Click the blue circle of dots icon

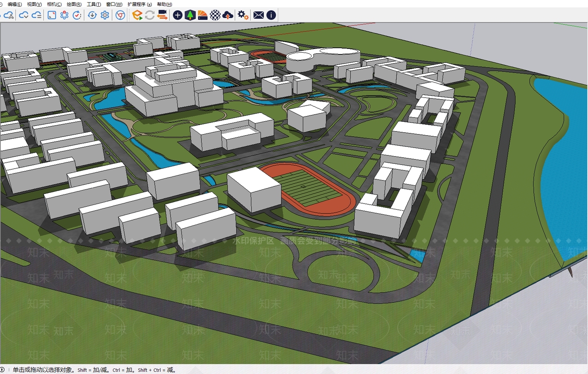point(64,15)
